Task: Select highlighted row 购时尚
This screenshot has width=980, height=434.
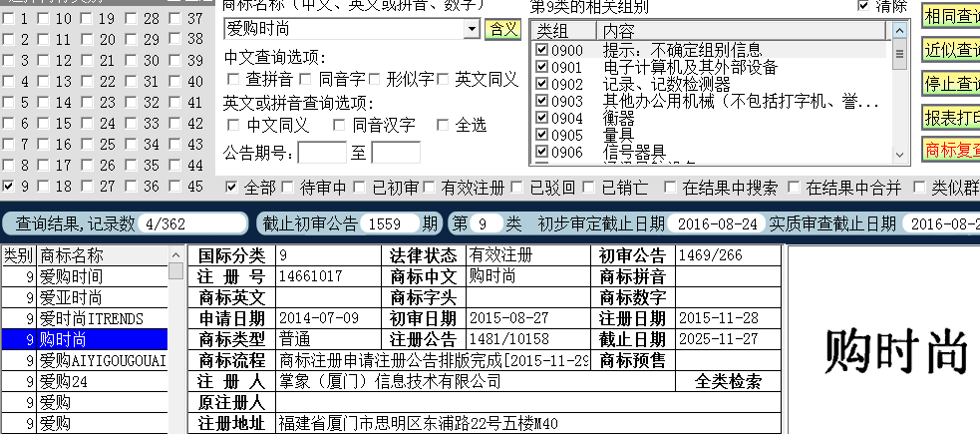Action: click(x=85, y=339)
